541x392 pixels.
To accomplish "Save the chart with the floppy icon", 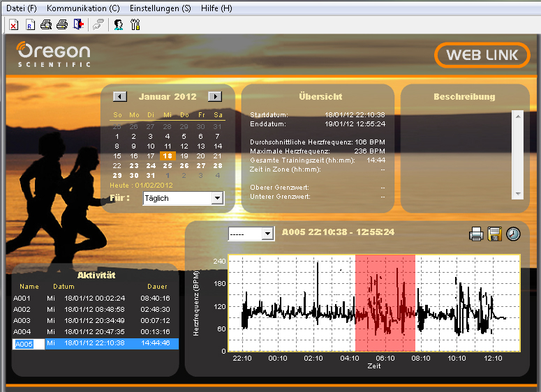I will pyautogui.click(x=494, y=234).
